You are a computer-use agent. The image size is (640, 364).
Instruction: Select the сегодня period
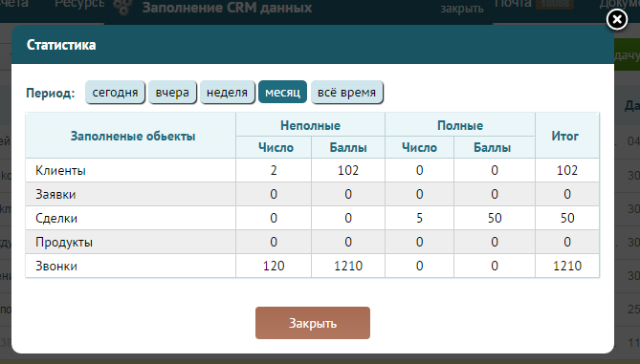tap(115, 92)
